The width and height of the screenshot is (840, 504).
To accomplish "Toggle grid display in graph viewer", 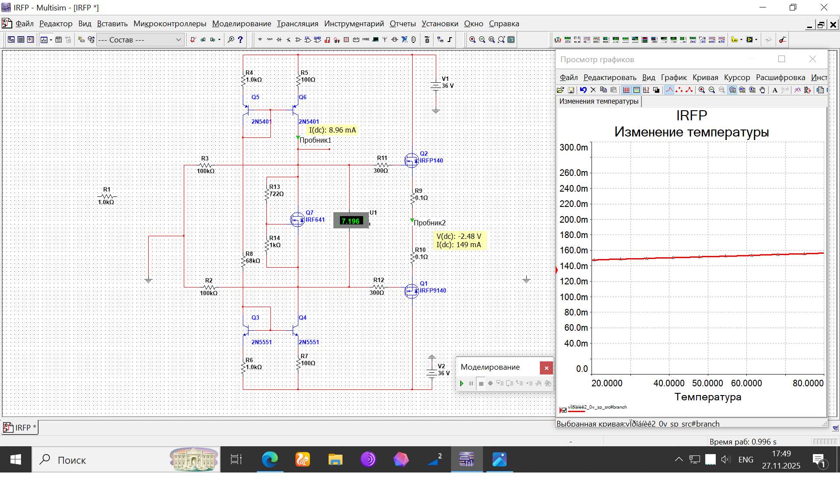I will (626, 90).
